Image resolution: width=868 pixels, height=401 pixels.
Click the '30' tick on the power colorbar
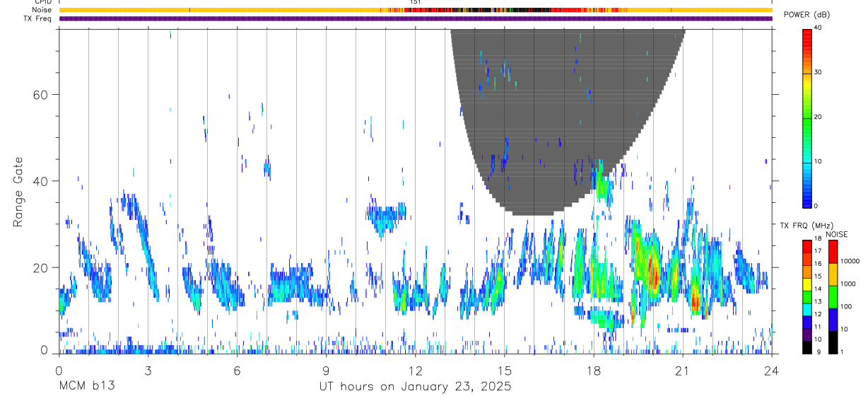coord(819,72)
